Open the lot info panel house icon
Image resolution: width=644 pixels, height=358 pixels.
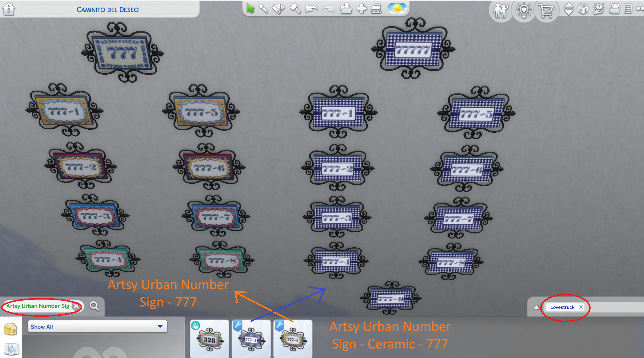pos(9,9)
